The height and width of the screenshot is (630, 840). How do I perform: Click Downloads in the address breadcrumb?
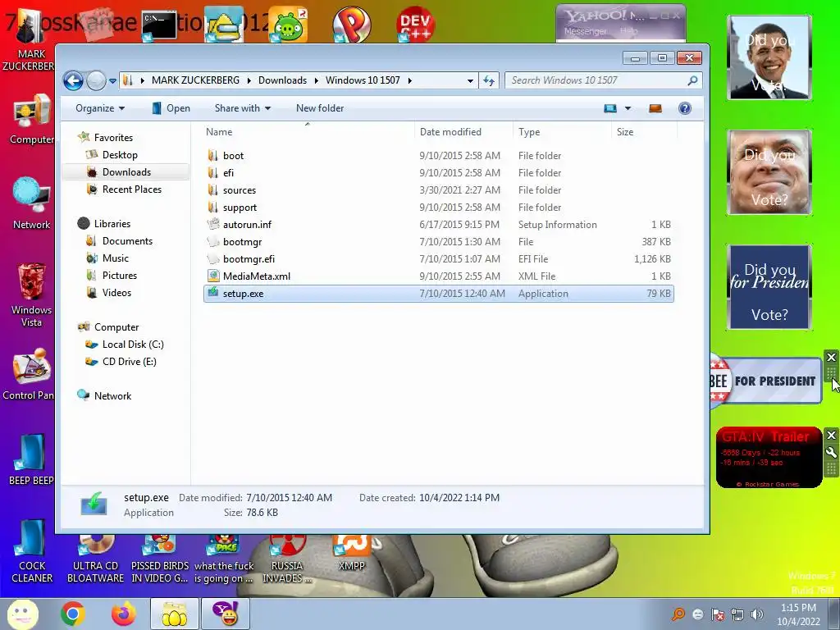pos(282,80)
